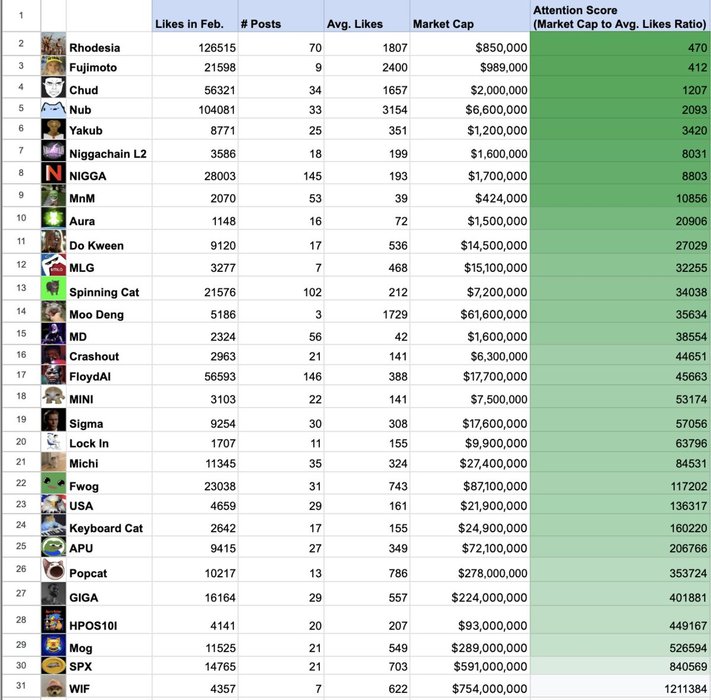
Task: Click WIF's $754,000,000 market cap cell
Action: [470, 689]
